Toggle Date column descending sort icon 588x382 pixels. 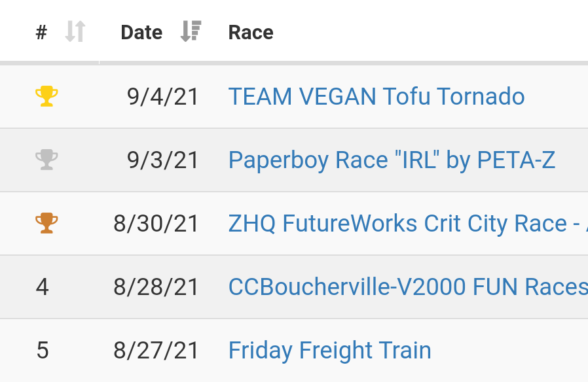click(191, 31)
